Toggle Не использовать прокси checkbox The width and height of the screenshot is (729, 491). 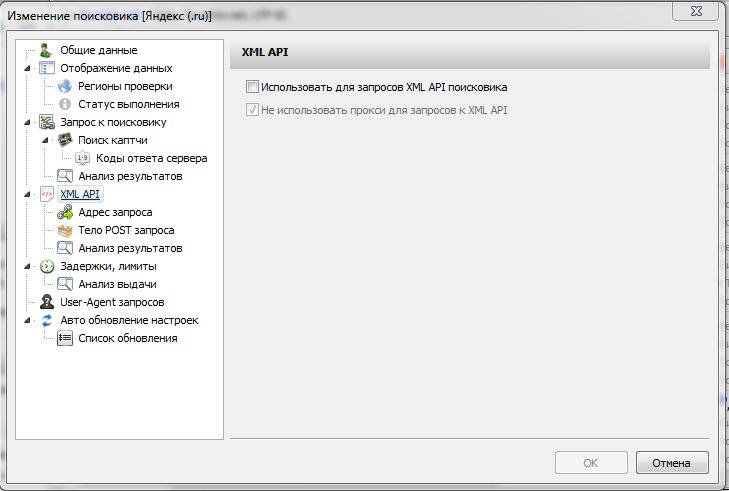tap(252, 109)
